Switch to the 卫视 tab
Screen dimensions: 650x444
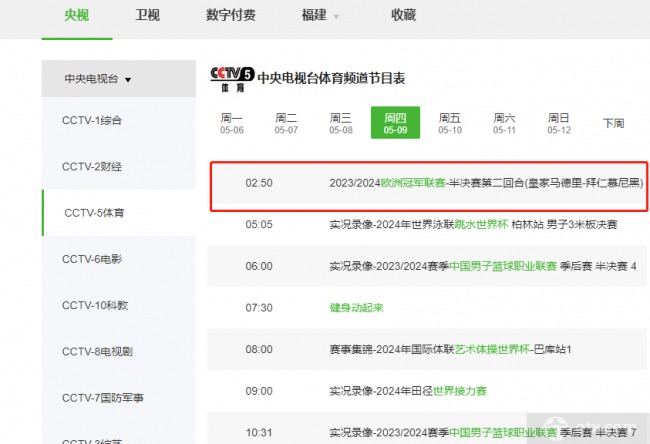(x=148, y=16)
